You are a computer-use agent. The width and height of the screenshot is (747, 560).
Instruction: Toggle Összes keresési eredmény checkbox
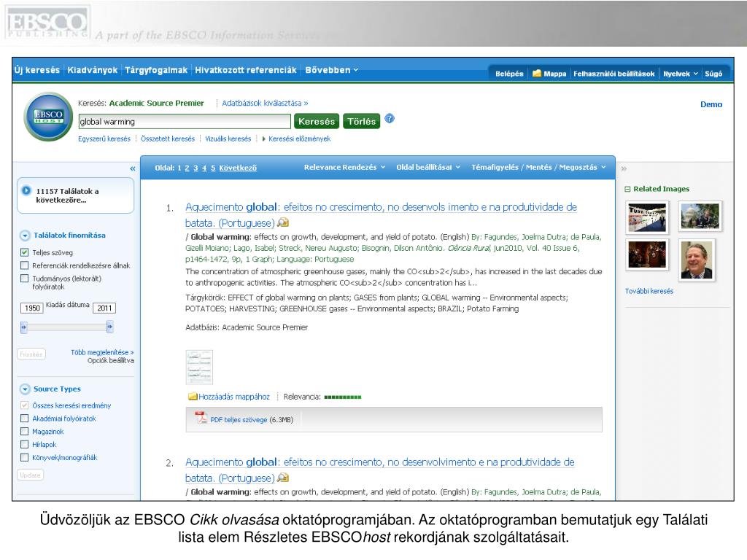point(25,405)
